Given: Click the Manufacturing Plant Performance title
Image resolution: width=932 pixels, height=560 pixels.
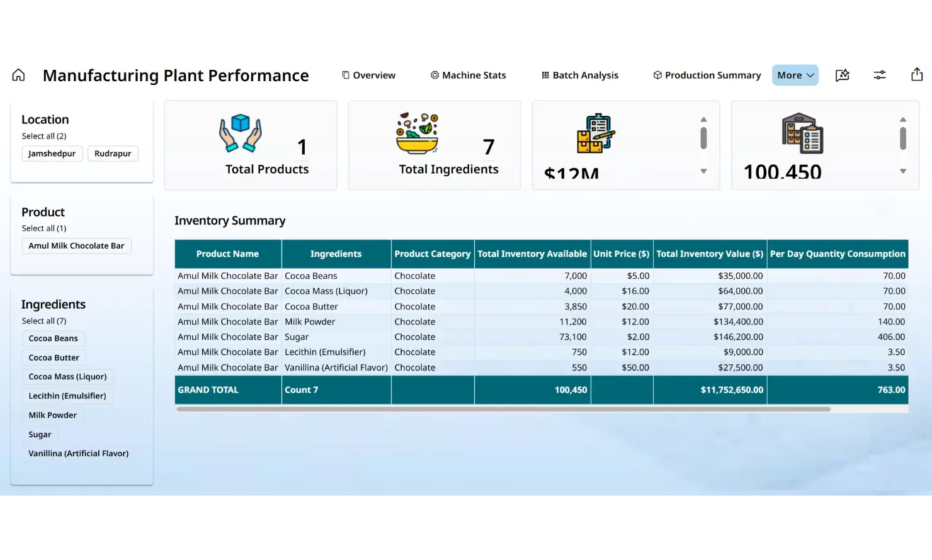Looking at the screenshot, I should click(x=176, y=76).
